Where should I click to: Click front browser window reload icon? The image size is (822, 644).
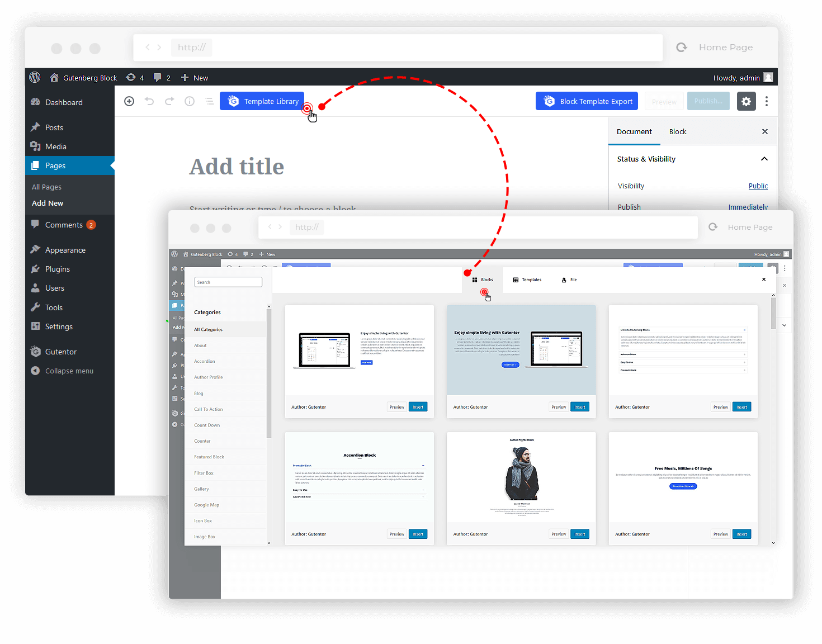(x=713, y=227)
